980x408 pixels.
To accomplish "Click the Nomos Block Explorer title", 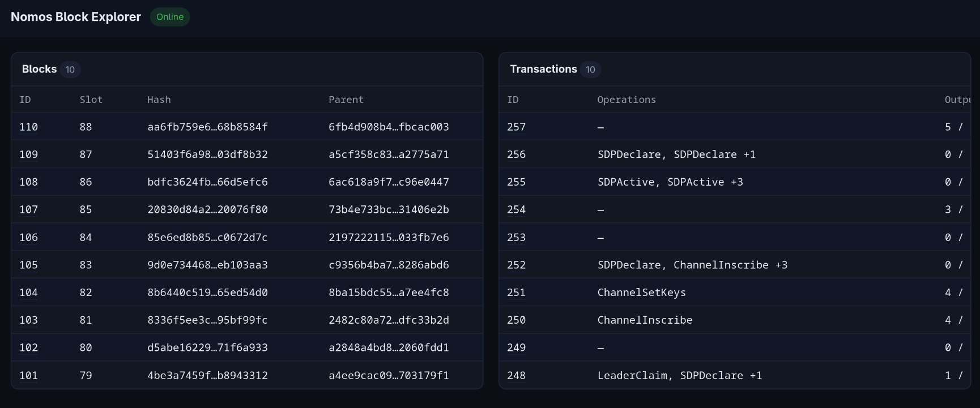I will (x=75, y=17).
